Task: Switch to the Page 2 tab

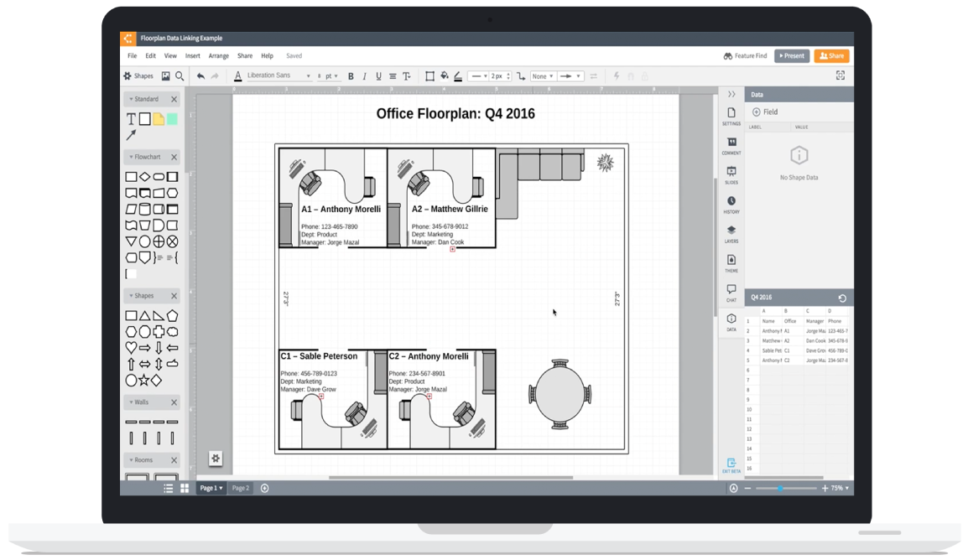Action: coord(240,489)
